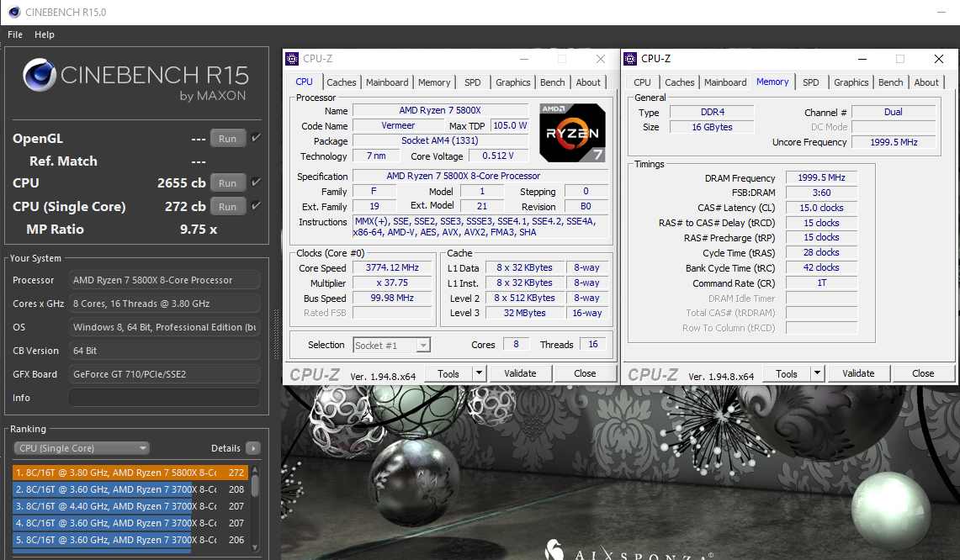Switch to About tab in left CPU-Z window

pyautogui.click(x=588, y=82)
